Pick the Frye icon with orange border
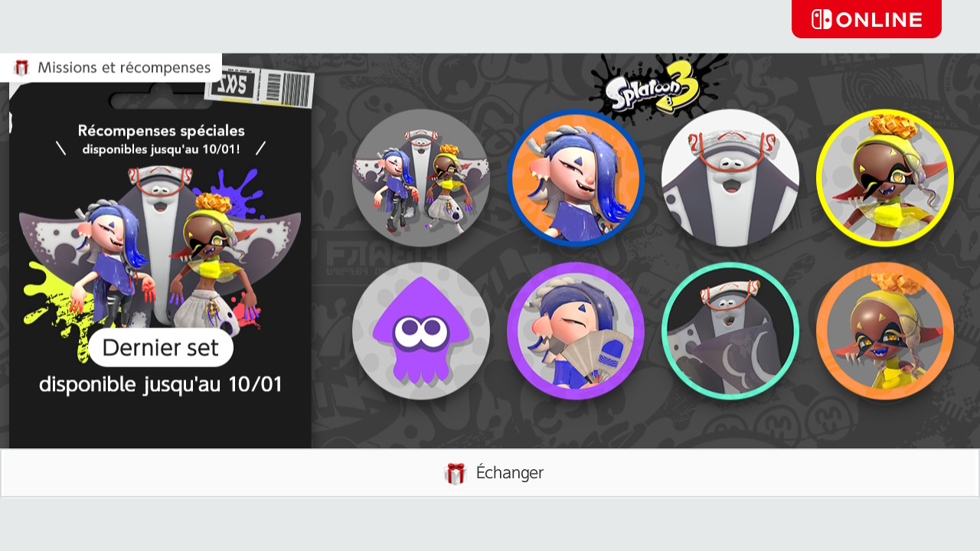Image resolution: width=980 pixels, height=551 pixels. 885,331
